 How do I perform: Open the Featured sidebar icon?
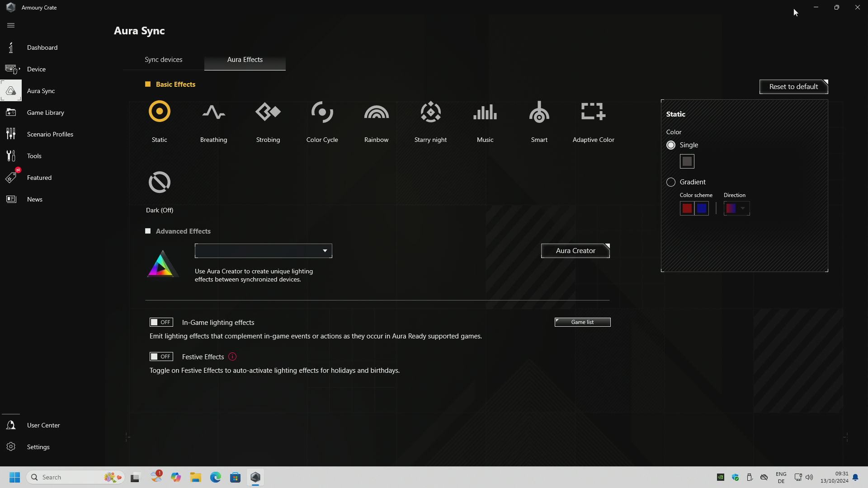pos(11,178)
